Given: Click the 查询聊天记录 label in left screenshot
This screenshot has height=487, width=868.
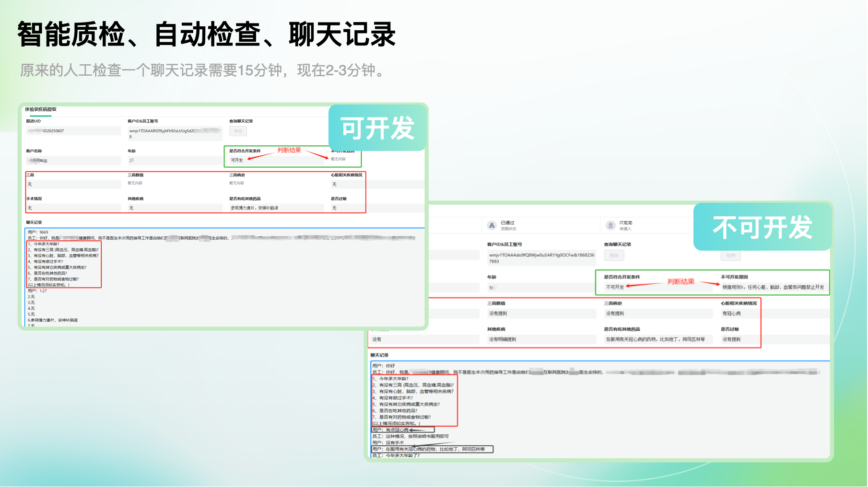Looking at the screenshot, I should coord(241,121).
